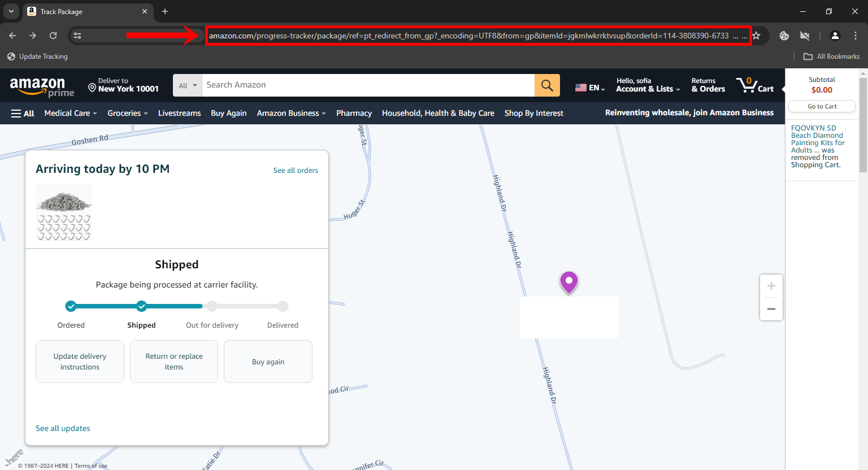
Task: Click into the Search Amazon field
Action: (x=367, y=85)
